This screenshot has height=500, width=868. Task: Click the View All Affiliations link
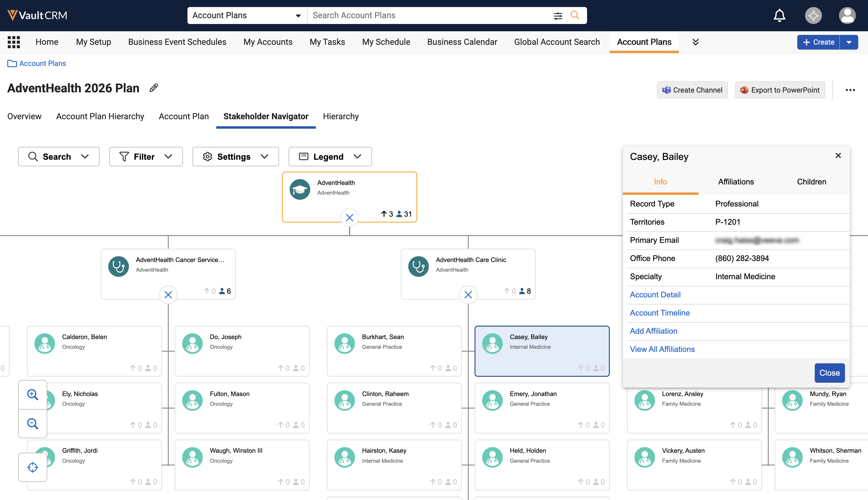click(x=662, y=349)
